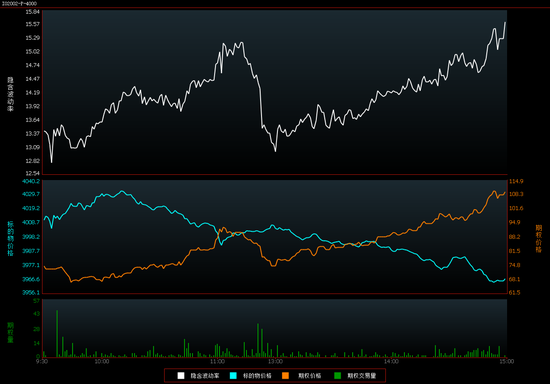
Task: Click the 15.02 volatility axis value
Action: click(33, 52)
